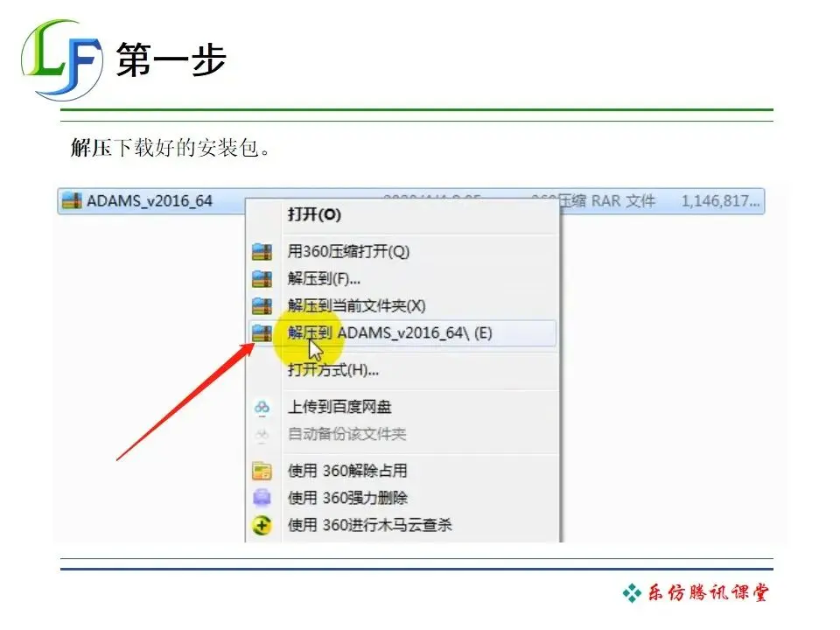
Task: Click the archive icon beside 解压到(F)...
Action: tap(262, 279)
